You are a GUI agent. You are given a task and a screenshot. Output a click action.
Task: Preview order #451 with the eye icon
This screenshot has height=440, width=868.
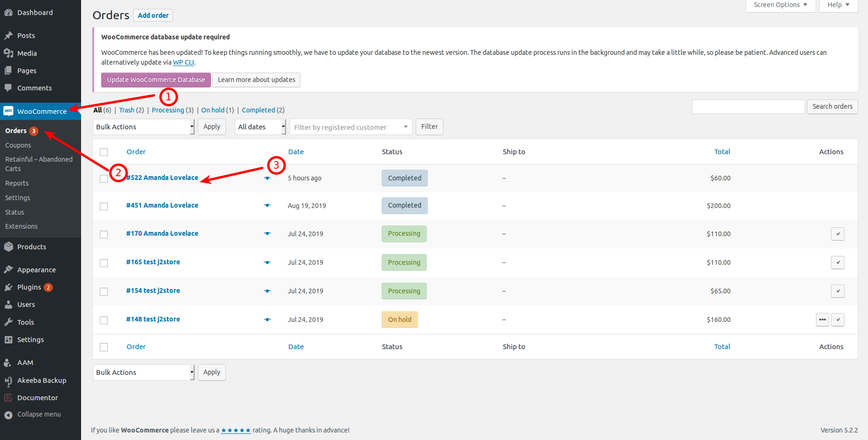pos(267,205)
